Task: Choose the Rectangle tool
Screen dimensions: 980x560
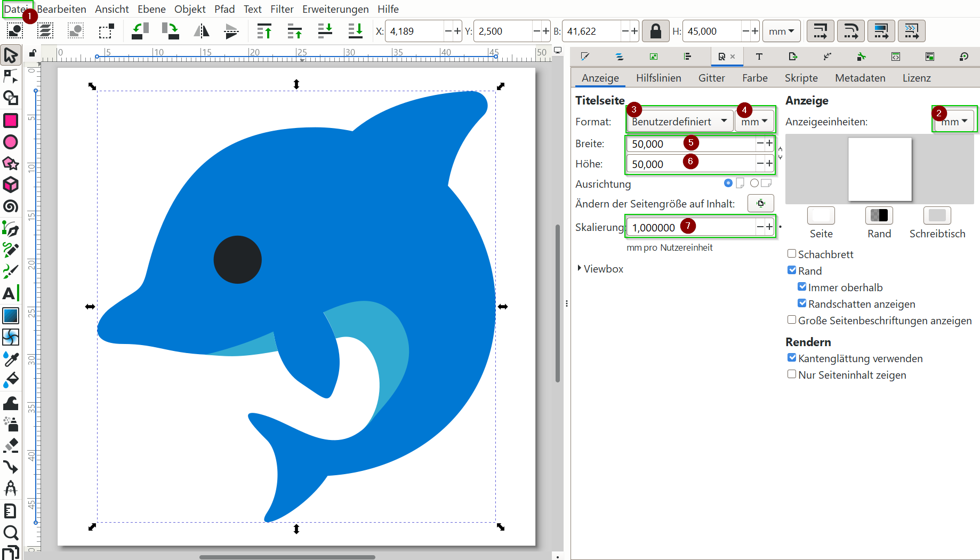Action: tap(11, 121)
